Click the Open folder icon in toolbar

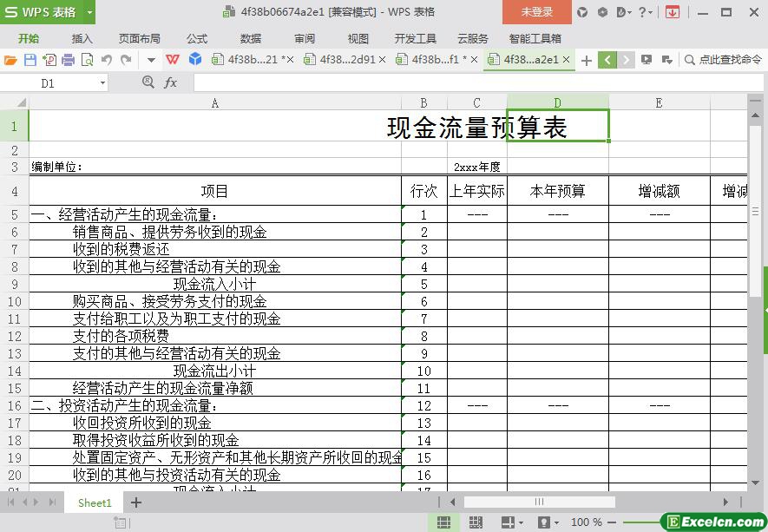pos(10,60)
